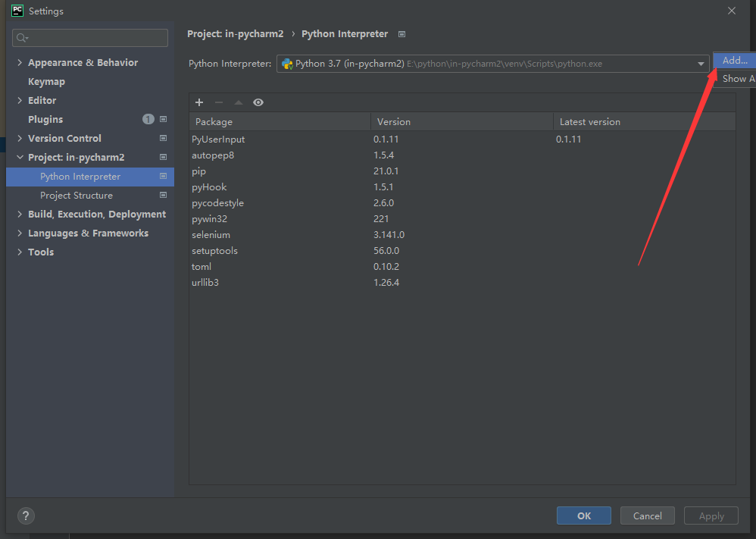Click the icon beside Project: in-pycharm2 in sidebar
This screenshot has width=756, height=539.
(164, 158)
